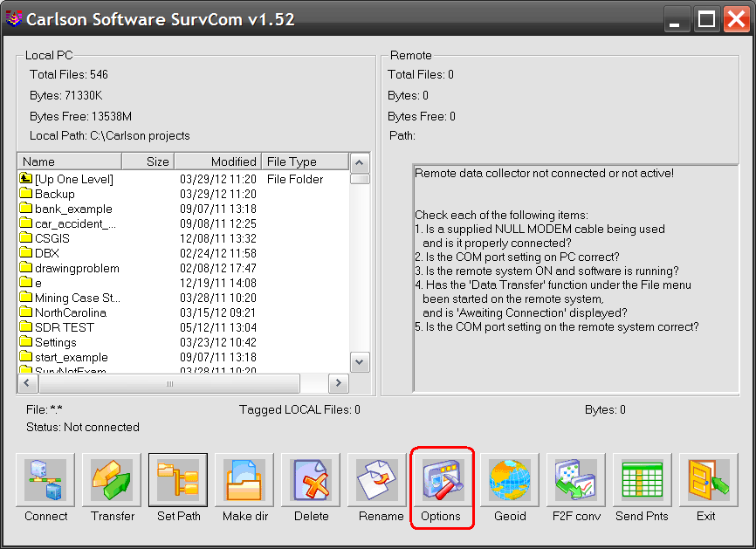Viewport: 756px width, 549px height.
Task: Open the Geoid globe tool
Action: 510,479
